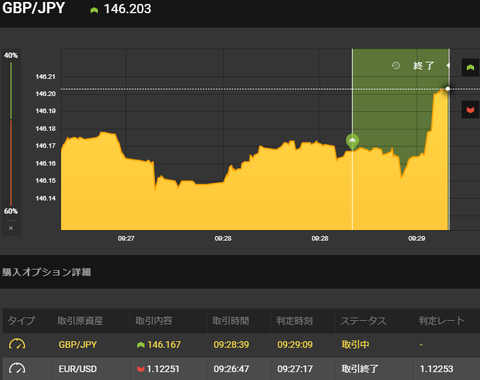Screen dimensions: 480x380
Task: Click the red down arrow beside 1.12251
Action: click(x=140, y=369)
